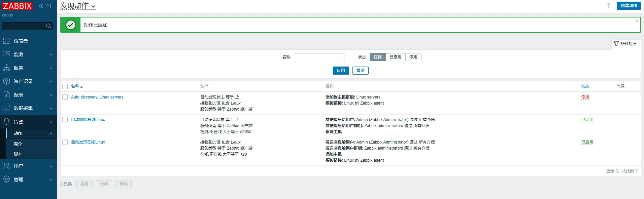Click the inventory cube icon
The image size is (644, 199).
click(x=6, y=81)
